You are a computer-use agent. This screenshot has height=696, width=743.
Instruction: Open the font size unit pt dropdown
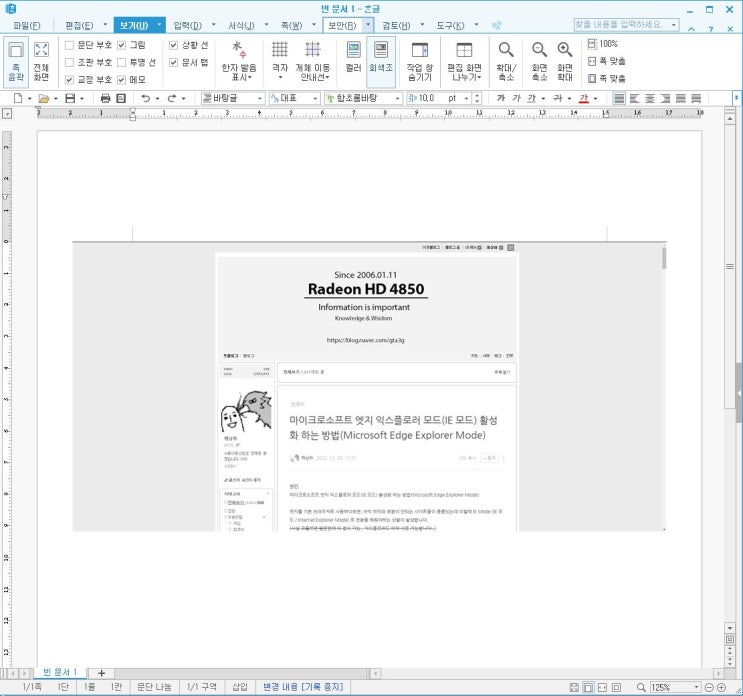coord(466,98)
